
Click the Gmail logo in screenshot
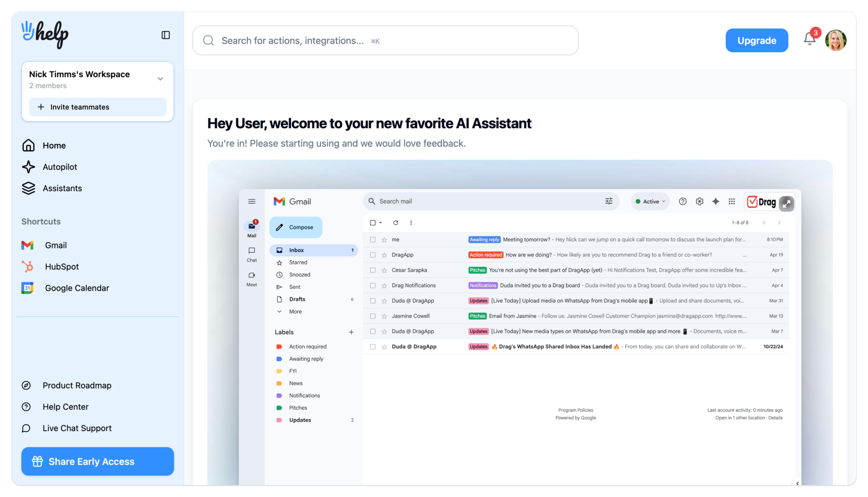pos(292,202)
